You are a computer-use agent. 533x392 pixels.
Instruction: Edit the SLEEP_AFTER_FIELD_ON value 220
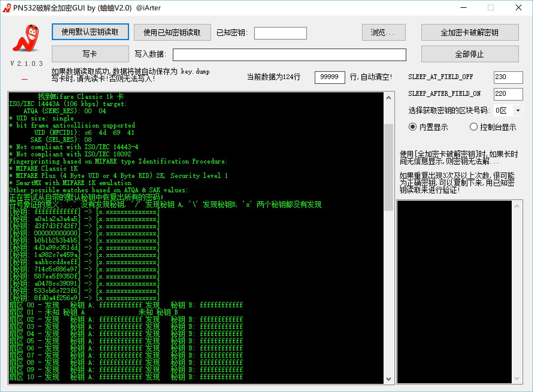tap(508, 94)
